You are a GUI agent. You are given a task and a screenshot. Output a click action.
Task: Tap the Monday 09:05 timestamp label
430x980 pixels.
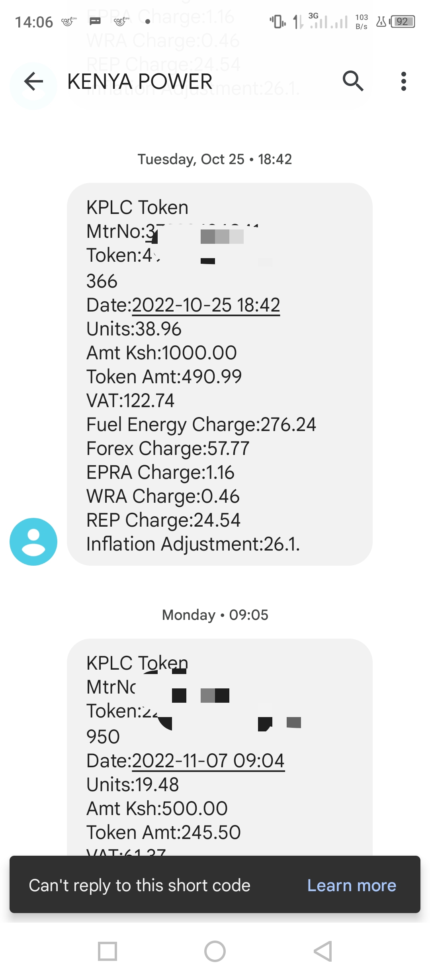(x=215, y=615)
